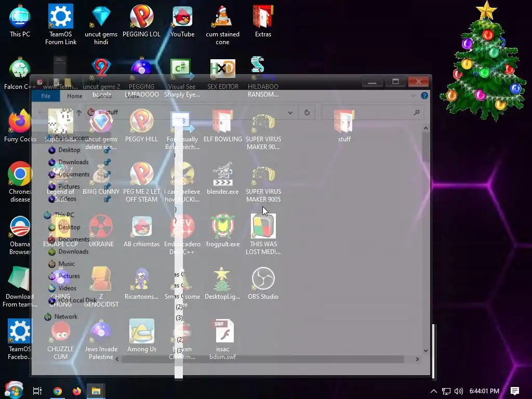532x399 pixels.
Task: Open Explorer help question mark
Action: [x=424, y=96]
